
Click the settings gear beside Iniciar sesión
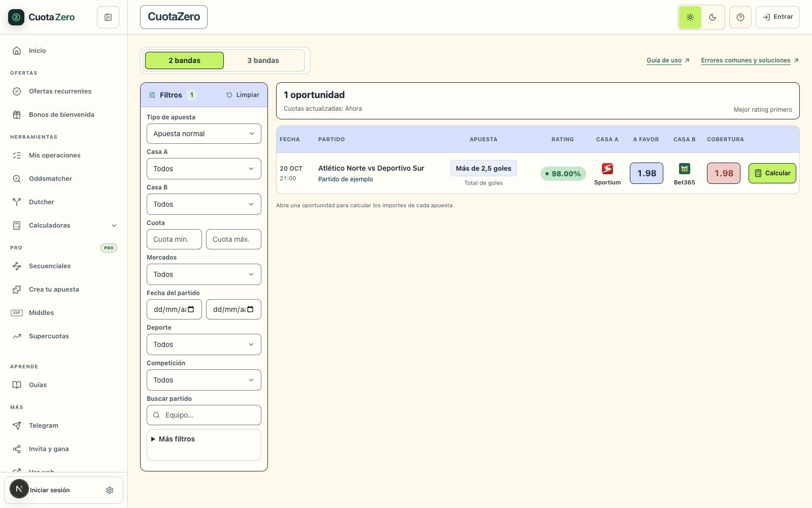point(110,490)
